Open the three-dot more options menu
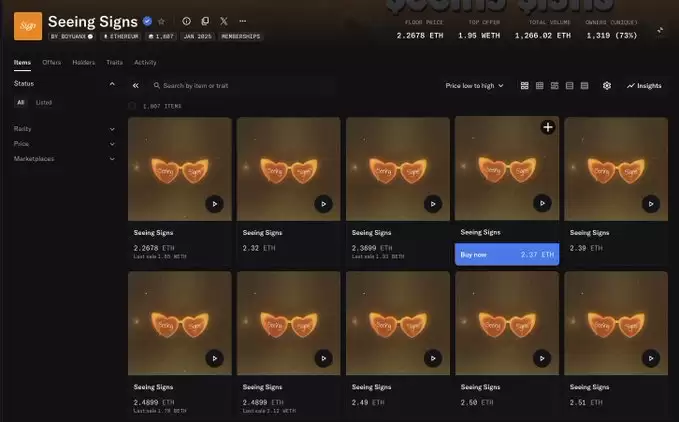679x422 pixels. (242, 21)
